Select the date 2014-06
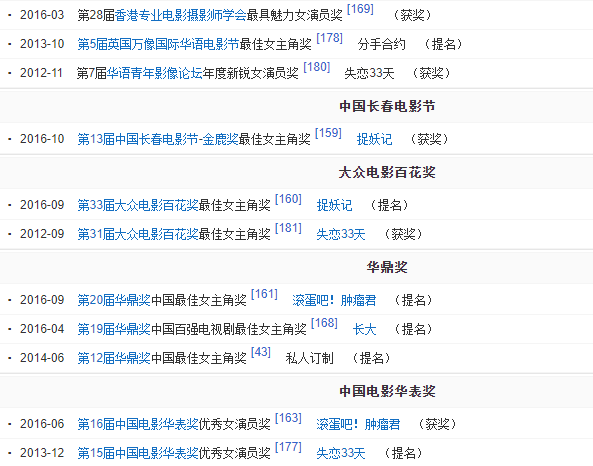This screenshot has width=593, height=466. coord(42,357)
